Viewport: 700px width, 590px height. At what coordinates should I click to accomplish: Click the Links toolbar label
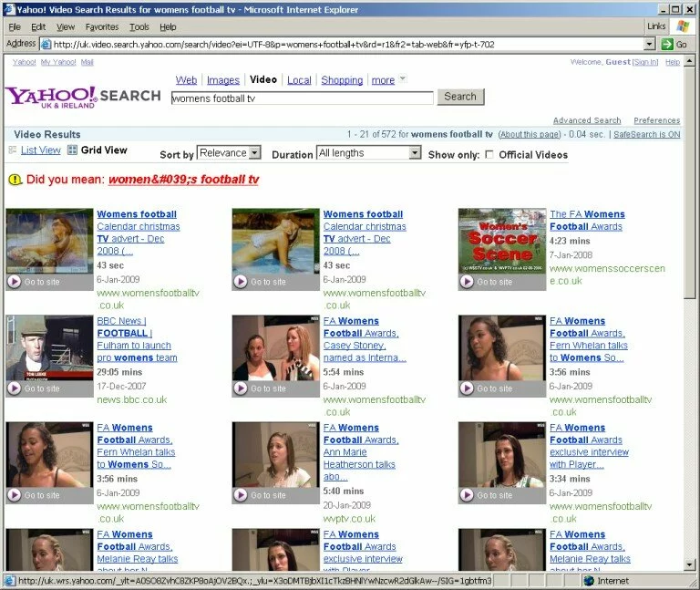[656, 26]
